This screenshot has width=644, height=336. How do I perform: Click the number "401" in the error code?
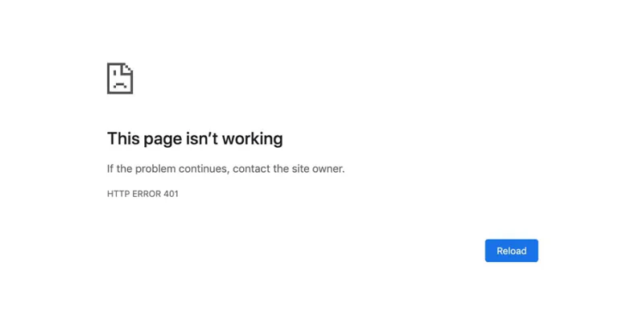click(x=171, y=194)
